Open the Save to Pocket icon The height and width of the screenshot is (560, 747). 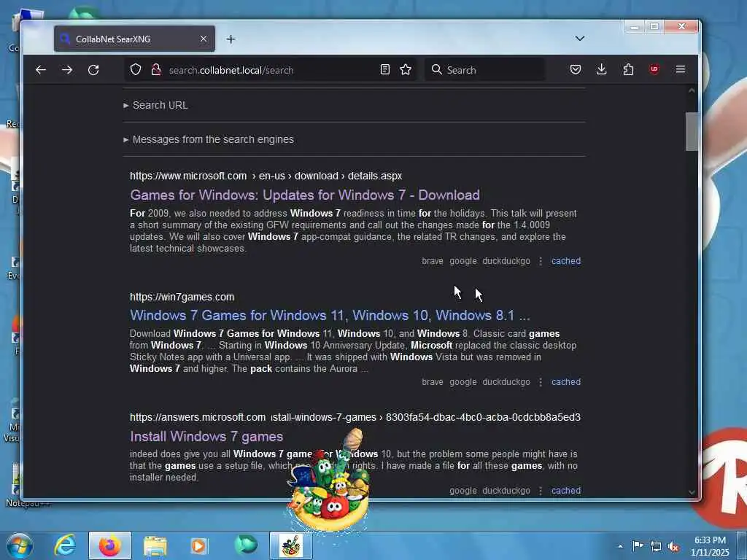(x=576, y=69)
